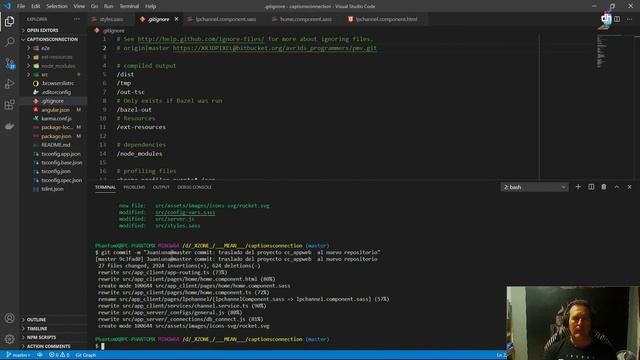Image resolution: width=640 pixels, height=360 pixels.
Task: Expand the src folder
Action: tap(44, 75)
